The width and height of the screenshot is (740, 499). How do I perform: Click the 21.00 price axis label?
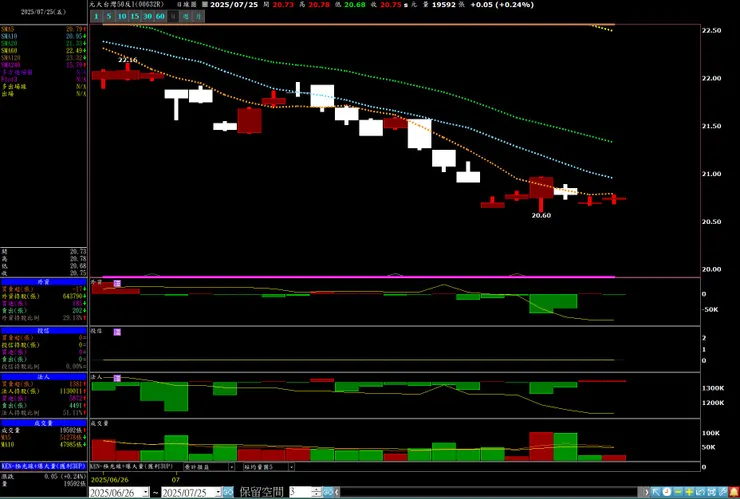pos(711,174)
